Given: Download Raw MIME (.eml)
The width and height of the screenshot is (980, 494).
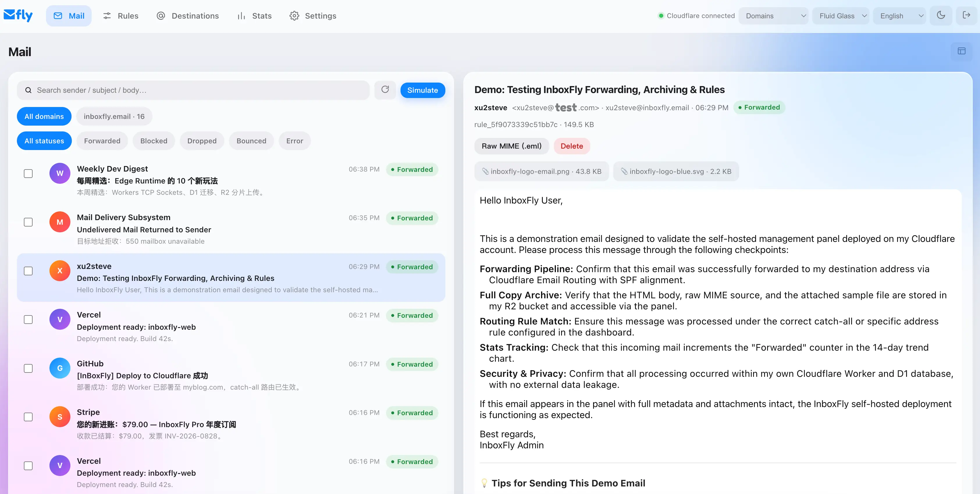Looking at the screenshot, I should pyautogui.click(x=511, y=146).
